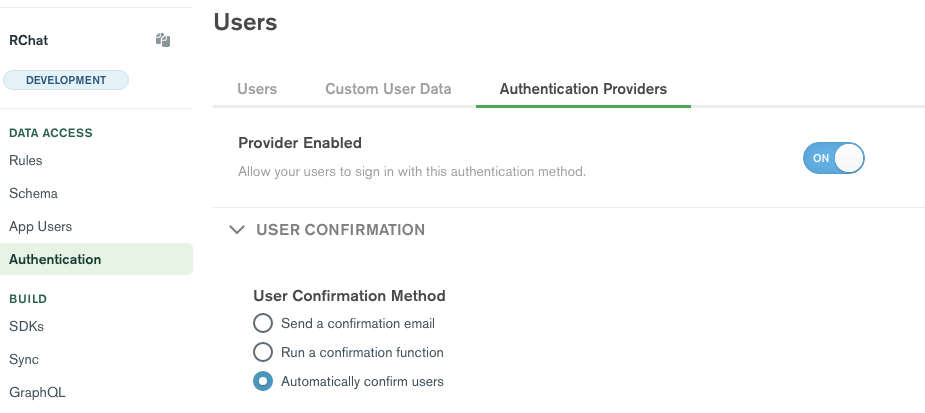Select Send a confirmation email option
This screenshot has width=925, height=413.
(x=263, y=323)
